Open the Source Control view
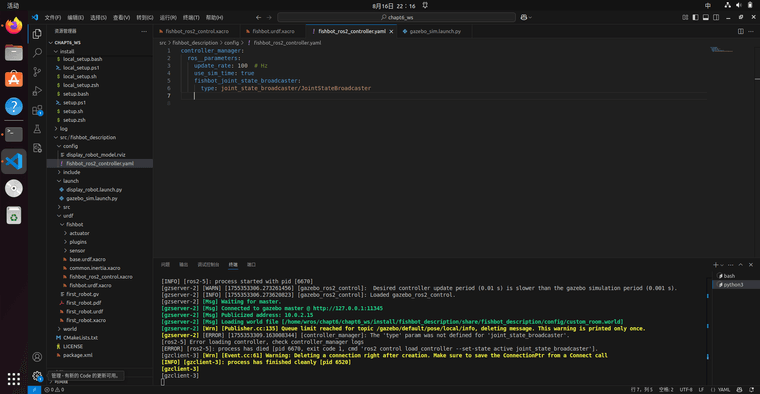 (37, 72)
